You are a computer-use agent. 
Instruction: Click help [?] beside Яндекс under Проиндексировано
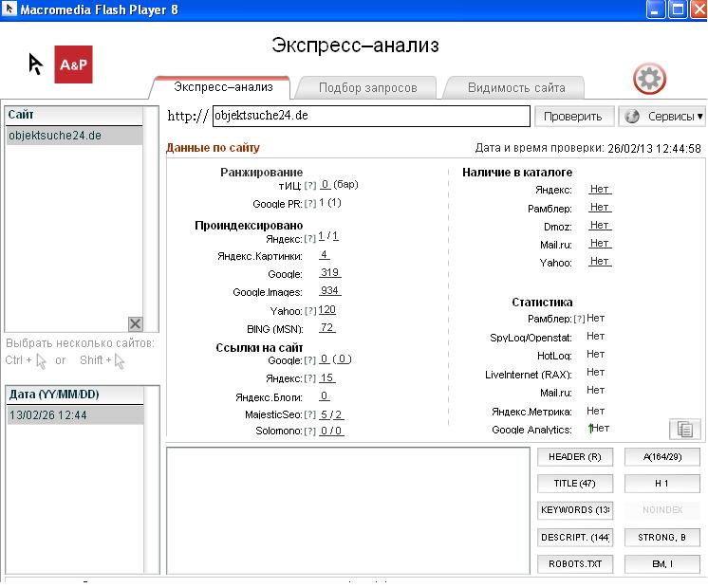coord(310,238)
